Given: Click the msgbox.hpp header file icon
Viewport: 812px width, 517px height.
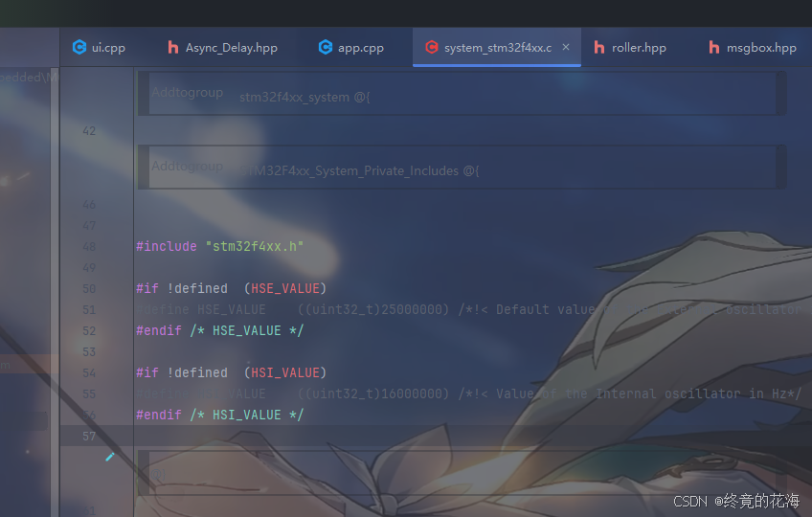Looking at the screenshot, I should click(714, 48).
